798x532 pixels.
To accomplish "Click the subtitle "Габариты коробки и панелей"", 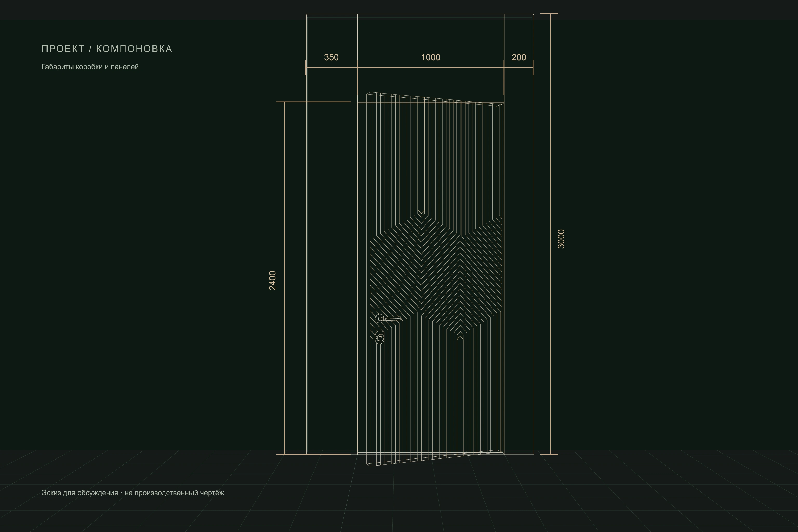I will (90, 67).
